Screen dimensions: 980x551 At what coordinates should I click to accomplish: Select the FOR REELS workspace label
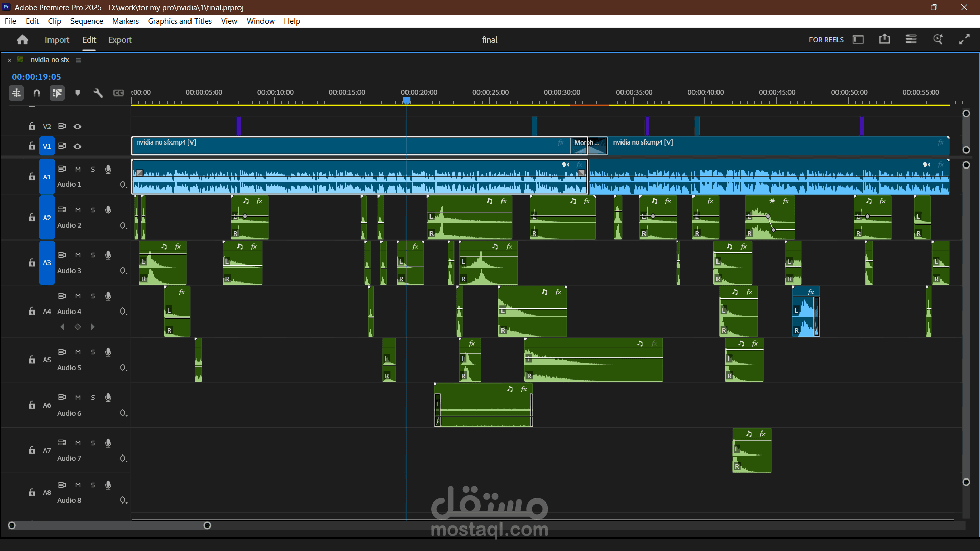coord(826,40)
